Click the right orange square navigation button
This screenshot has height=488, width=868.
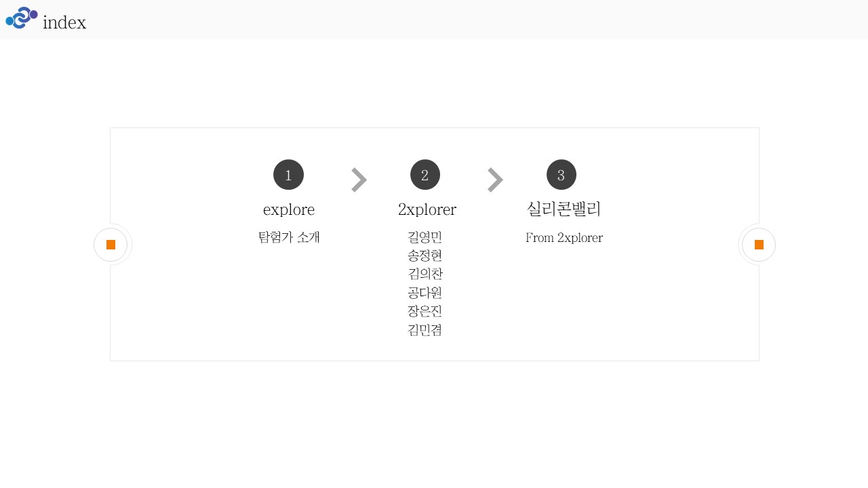pyautogui.click(x=759, y=245)
